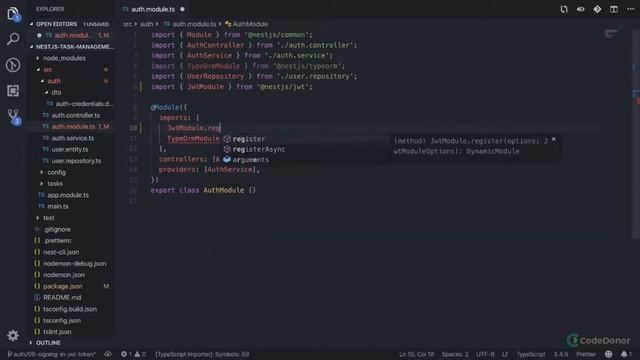Open the Source Control view
The image size is (640, 360).
(13, 116)
